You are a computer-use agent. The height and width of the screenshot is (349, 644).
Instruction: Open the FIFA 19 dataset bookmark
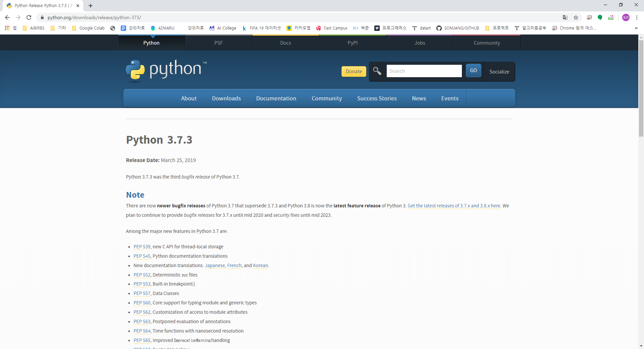[262, 28]
